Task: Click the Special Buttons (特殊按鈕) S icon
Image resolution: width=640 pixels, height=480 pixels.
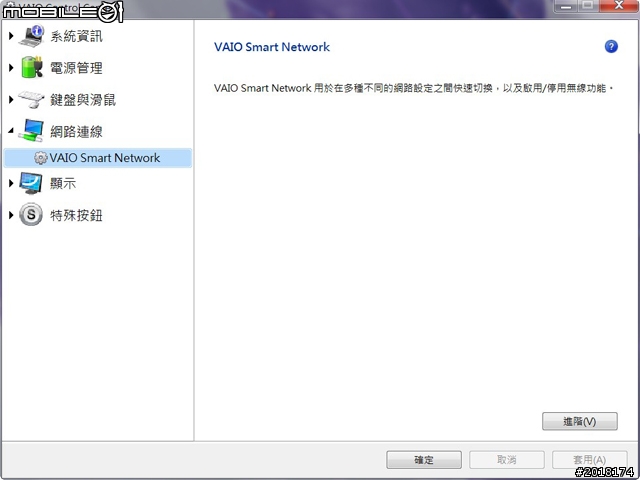Action: [31, 215]
